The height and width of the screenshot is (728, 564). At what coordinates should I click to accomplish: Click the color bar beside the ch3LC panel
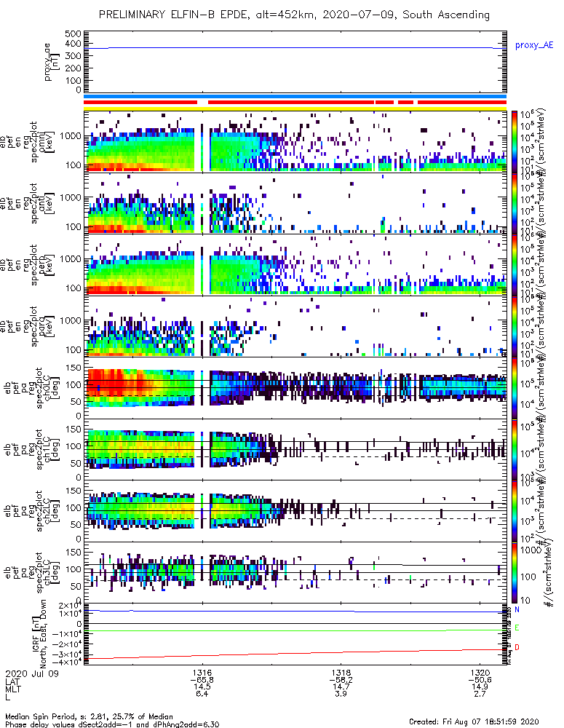pos(514,572)
